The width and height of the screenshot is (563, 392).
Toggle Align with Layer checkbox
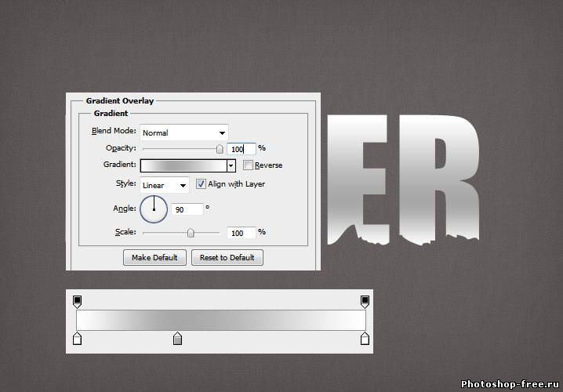pos(201,184)
